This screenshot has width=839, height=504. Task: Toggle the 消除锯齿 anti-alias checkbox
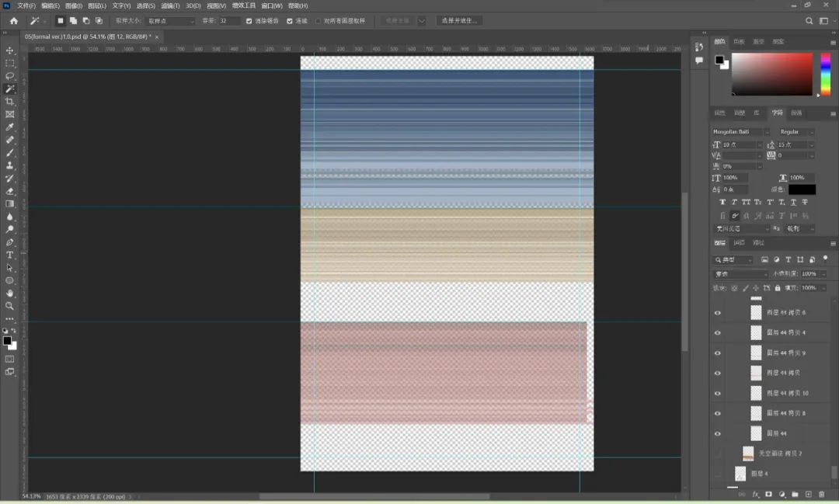tap(249, 21)
